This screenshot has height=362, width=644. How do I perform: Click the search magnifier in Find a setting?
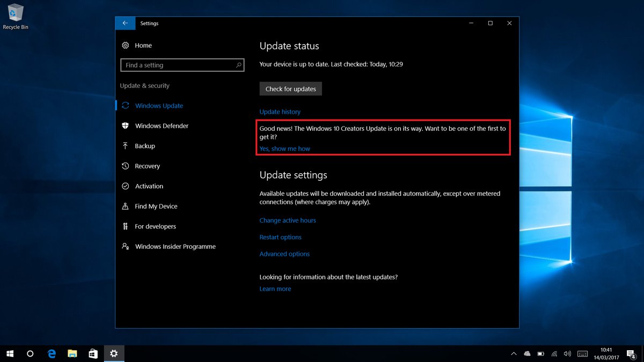tap(239, 65)
